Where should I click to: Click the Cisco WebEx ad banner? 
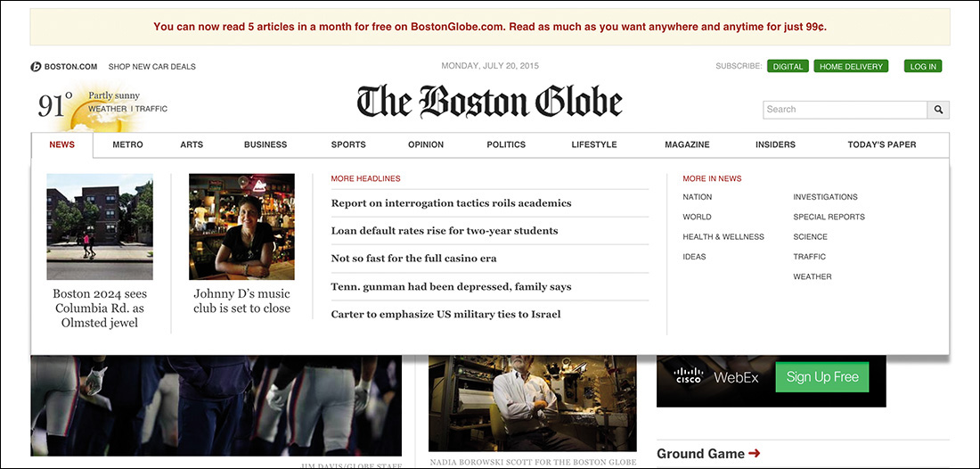point(772,381)
